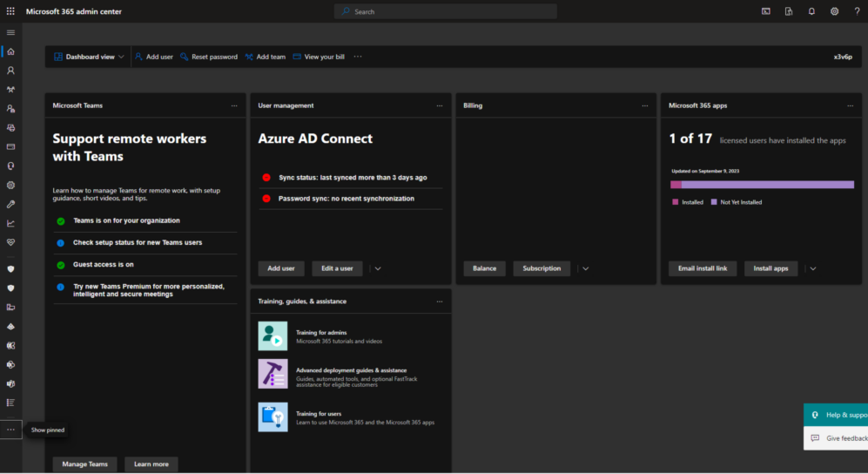The height and width of the screenshot is (474, 868).
Task: Open All admin centers list icon
Action: coord(10,403)
